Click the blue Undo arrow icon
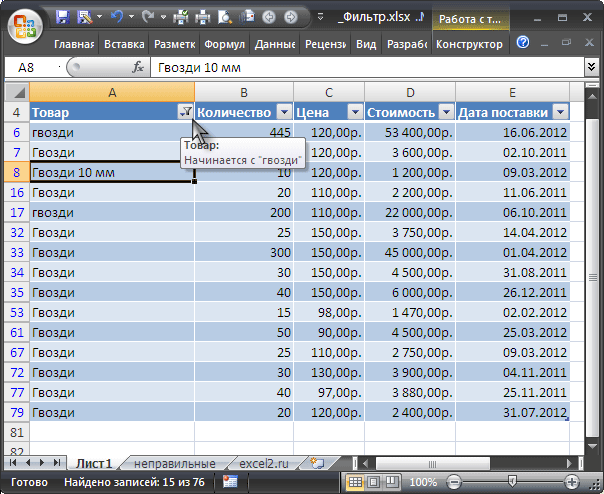The image size is (604, 494). click(117, 17)
